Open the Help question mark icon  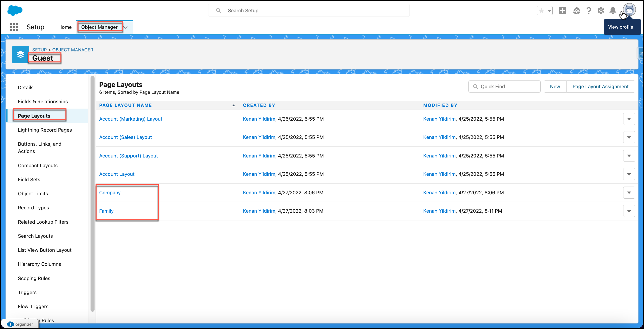point(589,11)
